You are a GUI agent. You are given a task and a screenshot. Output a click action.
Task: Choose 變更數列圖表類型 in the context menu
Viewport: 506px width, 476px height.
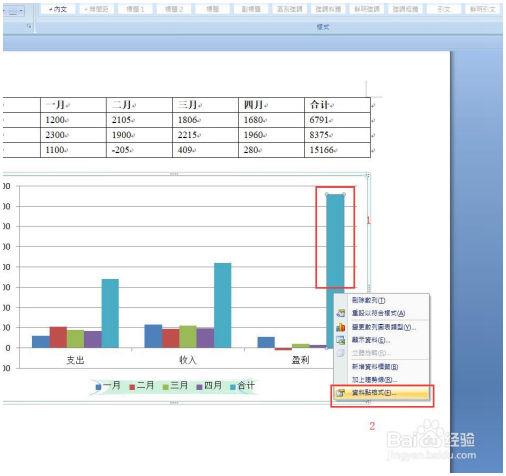coord(382,327)
